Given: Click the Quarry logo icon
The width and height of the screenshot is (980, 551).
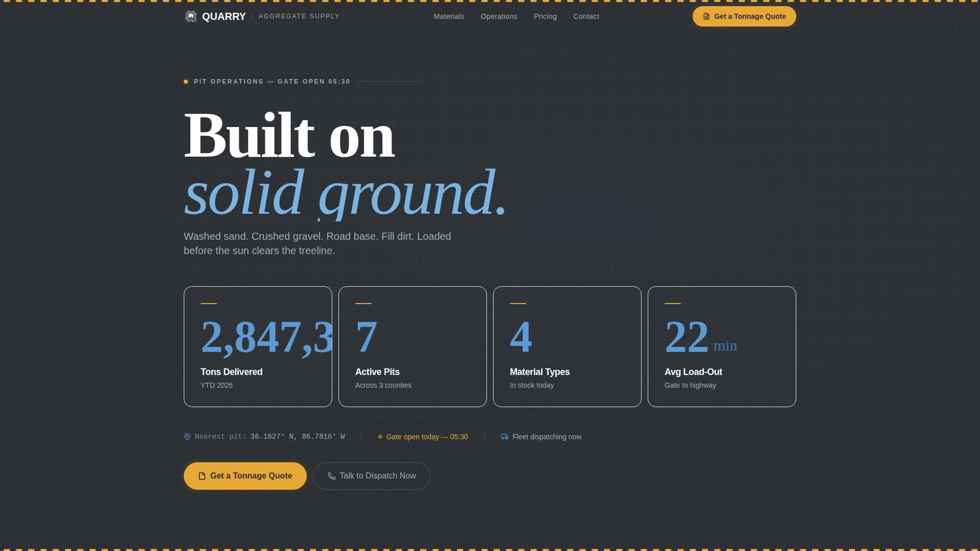Looking at the screenshot, I should tap(191, 16).
